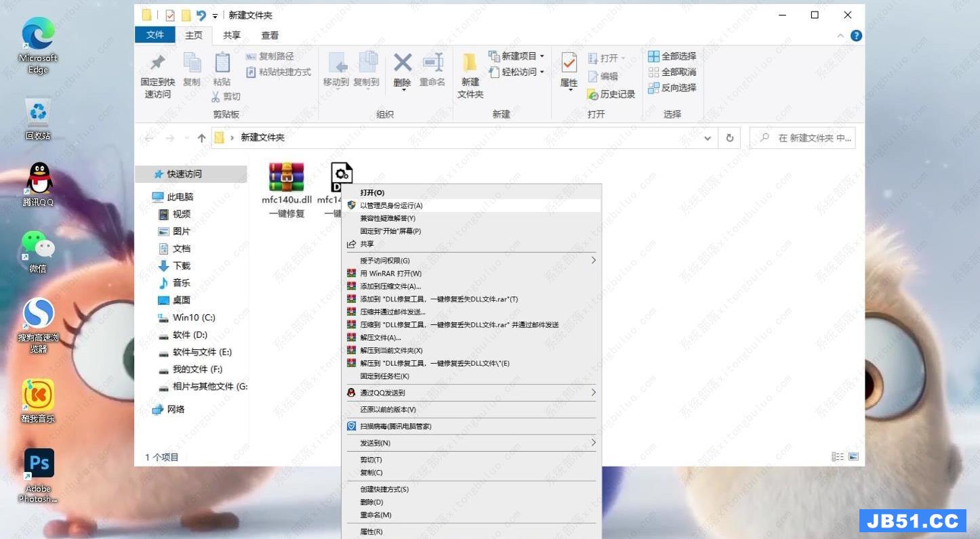
Task: Switch to the View (查看) ribbon tab
Action: (270, 35)
